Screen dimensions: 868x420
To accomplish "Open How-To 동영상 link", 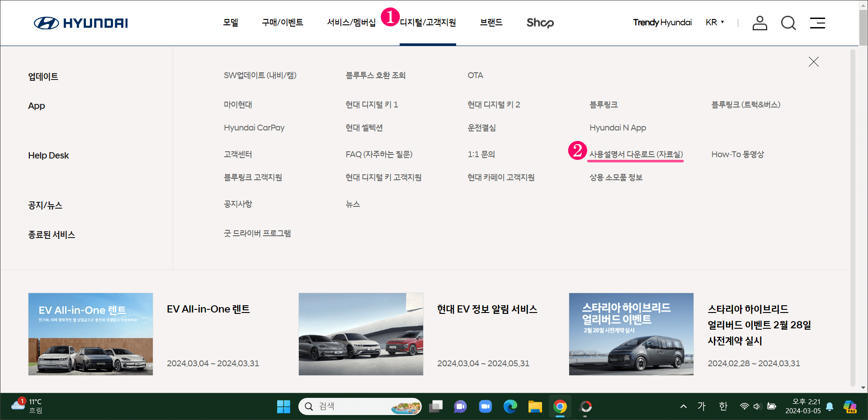I will [737, 154].
